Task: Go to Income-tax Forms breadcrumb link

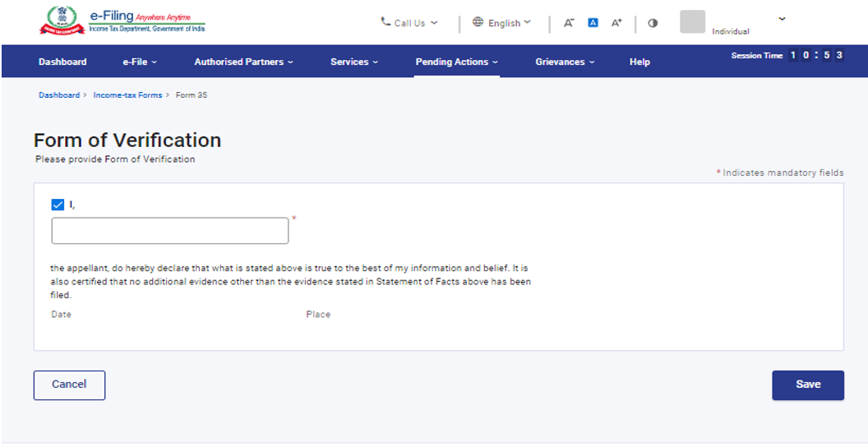Action: click(x=127, y=95)
